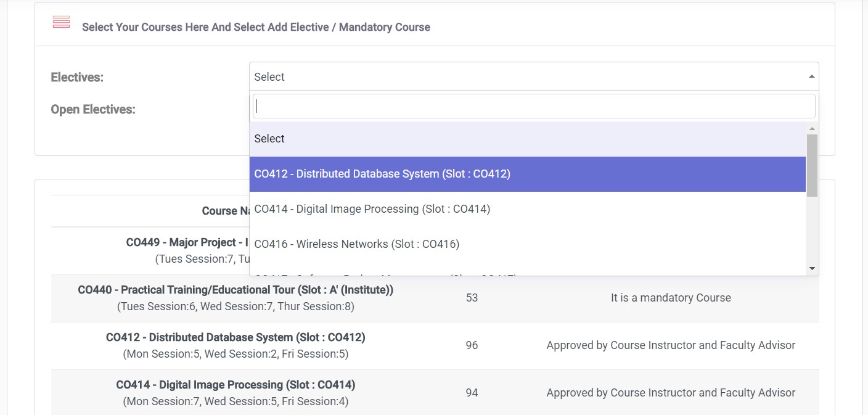The height and width of the screenshot is (415, 868).
Task: Pick CO414 Digital Image Processing dropdown option
Action: 528,209
